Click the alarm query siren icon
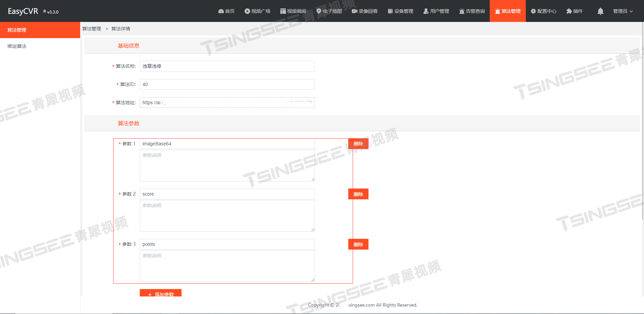 click(462, 11)
